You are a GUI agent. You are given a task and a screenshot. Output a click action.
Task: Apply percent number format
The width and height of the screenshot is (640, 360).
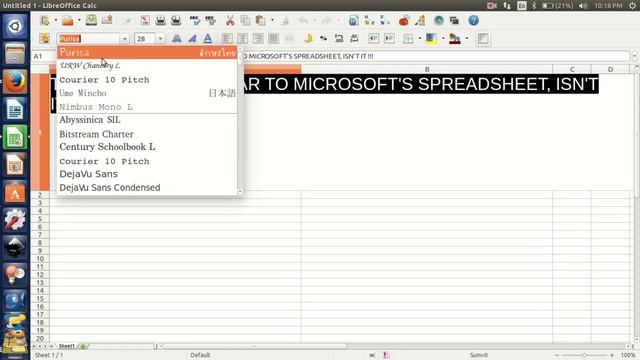coord(324,39)
